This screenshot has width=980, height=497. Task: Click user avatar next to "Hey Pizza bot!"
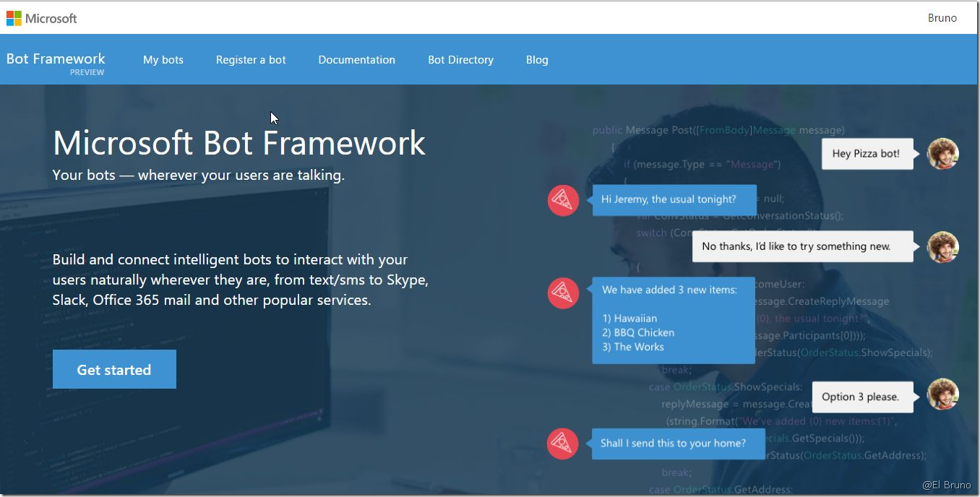coord(942,154)
